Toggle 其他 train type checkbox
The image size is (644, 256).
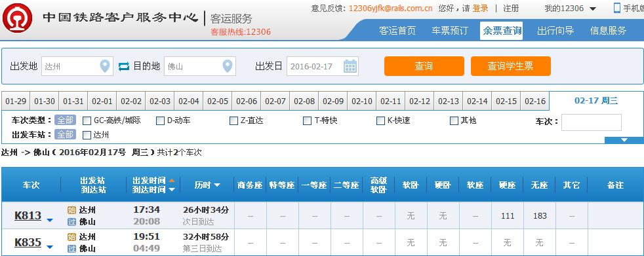click(454, 120)
